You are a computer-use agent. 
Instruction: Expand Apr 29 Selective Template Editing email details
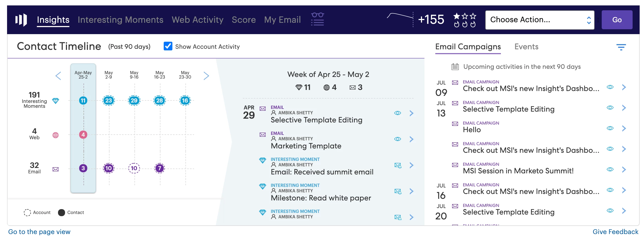(411, 113)
